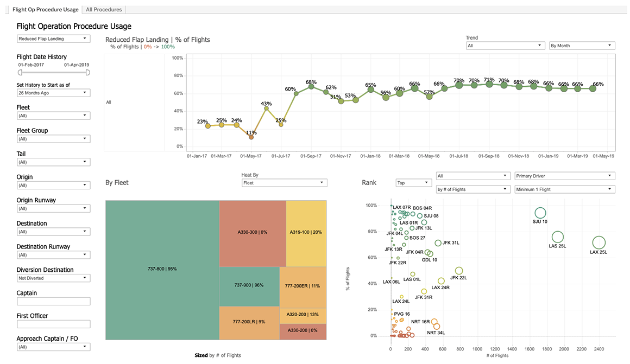Click the right handle of Flight Date slider
Image resolution: width=630 pixels, height=364 pixels.
[x=88, y=72]
